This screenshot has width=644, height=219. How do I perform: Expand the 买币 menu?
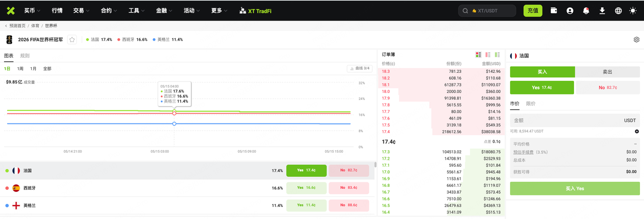point(32,11)
